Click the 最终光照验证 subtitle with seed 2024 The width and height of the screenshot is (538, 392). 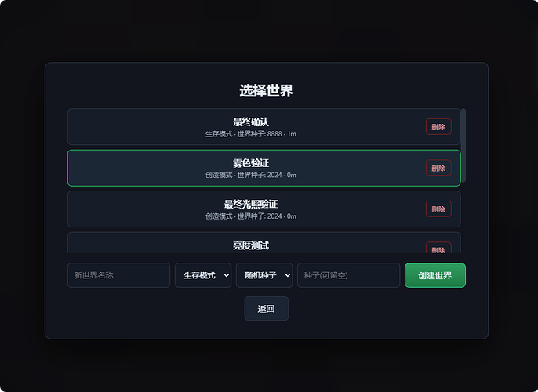point(251,216)
